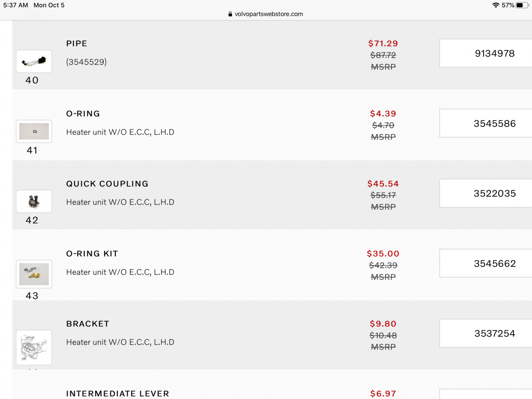The image size is (532, 399).
Task: Open the PIPE part thumbnail image
Action: (x=34, y=61)
